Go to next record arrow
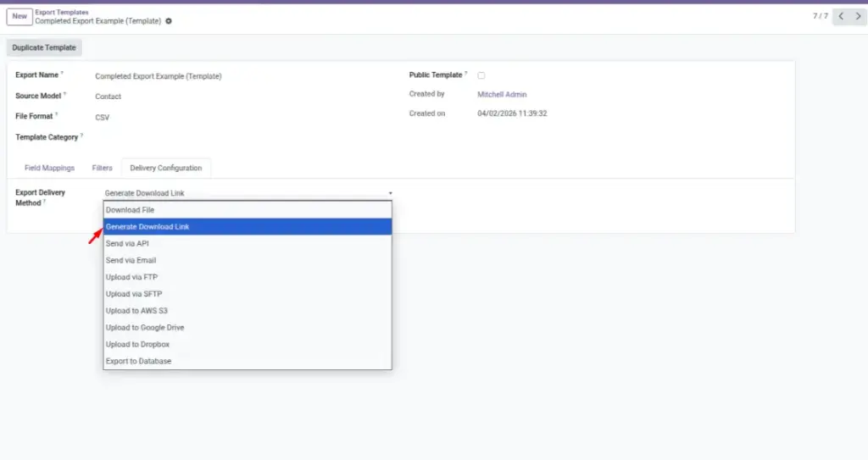Image resolution: width=868 pixels, height=460 pixels. click(858, 16)
